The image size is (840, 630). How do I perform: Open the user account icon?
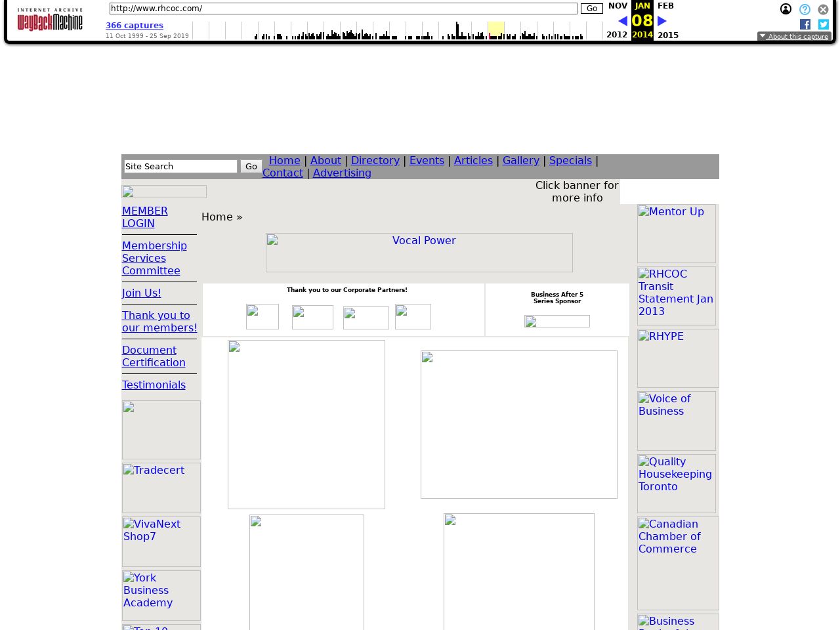point(786,9)
